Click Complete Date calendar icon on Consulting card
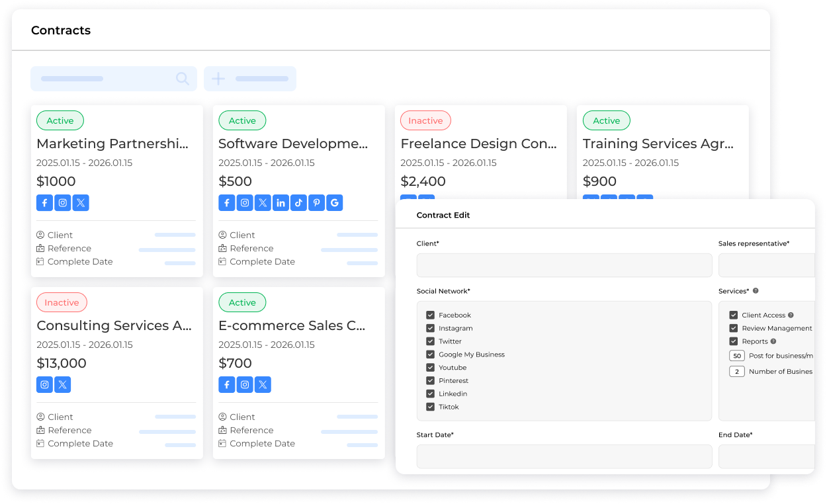 point(40,443)
